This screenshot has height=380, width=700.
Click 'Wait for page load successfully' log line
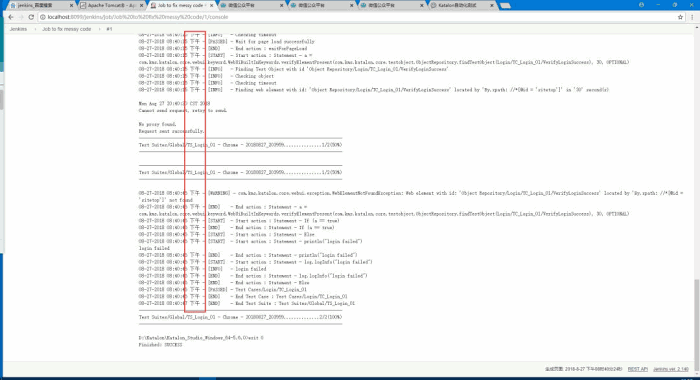pyautogui.click(x=226, y=42)
